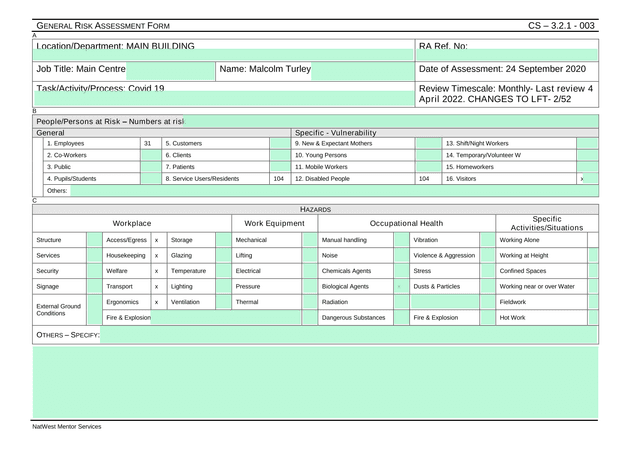Click the x box beside Housekeeping

click(158, 256)
